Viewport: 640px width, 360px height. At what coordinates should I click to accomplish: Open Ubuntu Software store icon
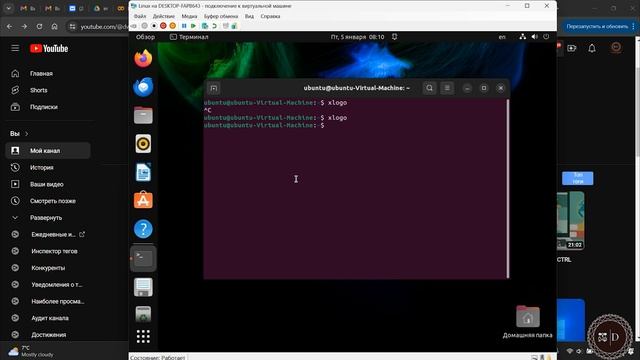click(143, 200)
